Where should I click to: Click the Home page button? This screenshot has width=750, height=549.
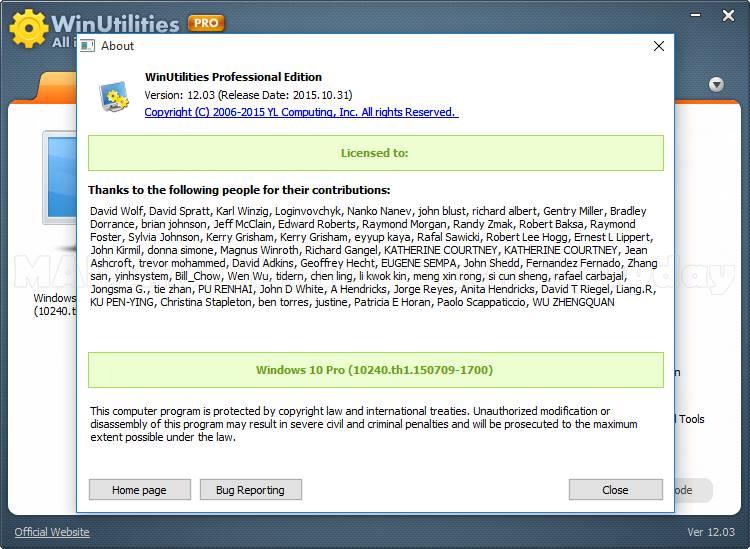pyautogui.click(x=140, y=490)
